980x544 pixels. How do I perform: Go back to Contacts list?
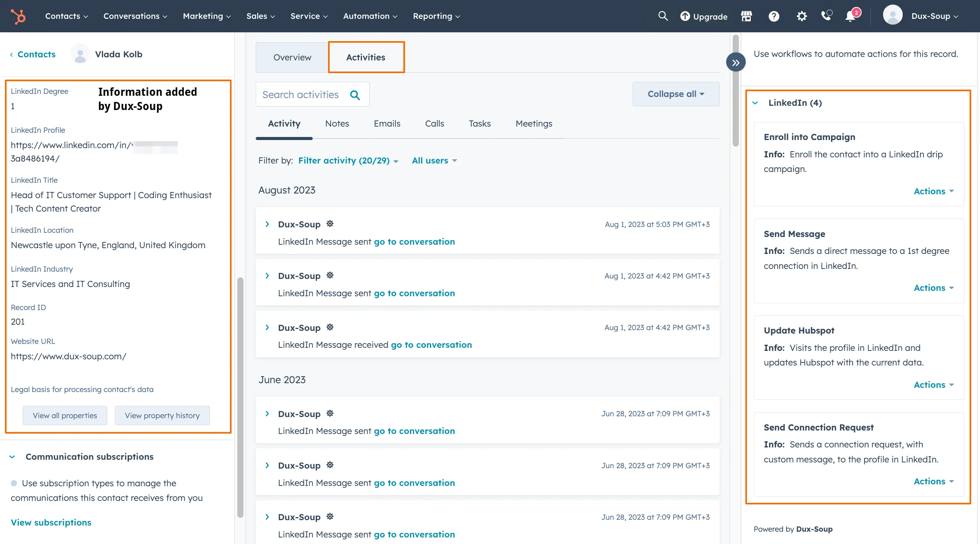[x=33, y=54]
